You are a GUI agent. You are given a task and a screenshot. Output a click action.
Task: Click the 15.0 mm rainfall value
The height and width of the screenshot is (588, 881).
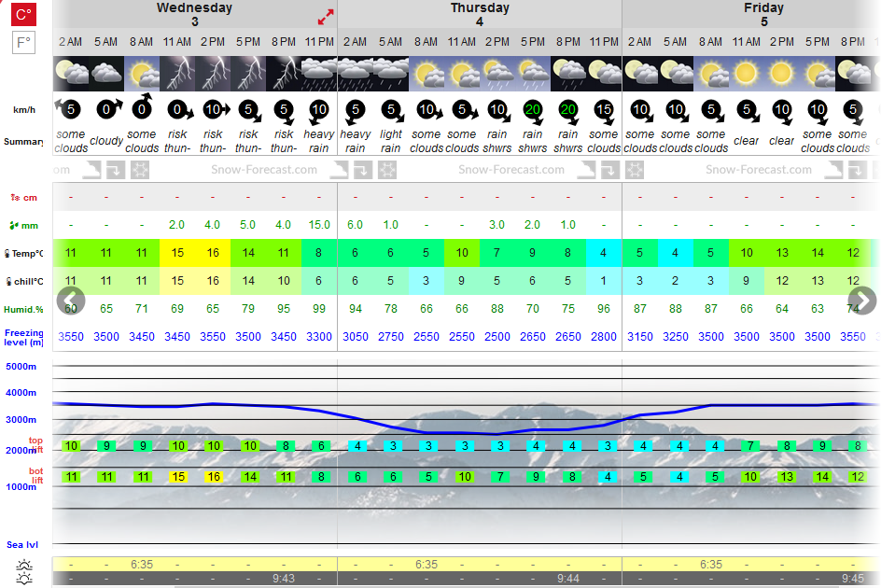[x=319, y=225]
